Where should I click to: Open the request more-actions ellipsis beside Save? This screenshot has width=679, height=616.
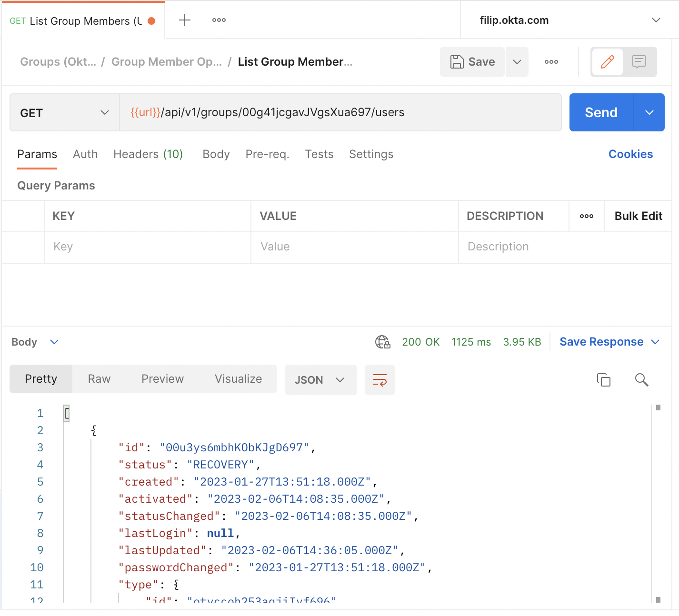click(551, 62)
